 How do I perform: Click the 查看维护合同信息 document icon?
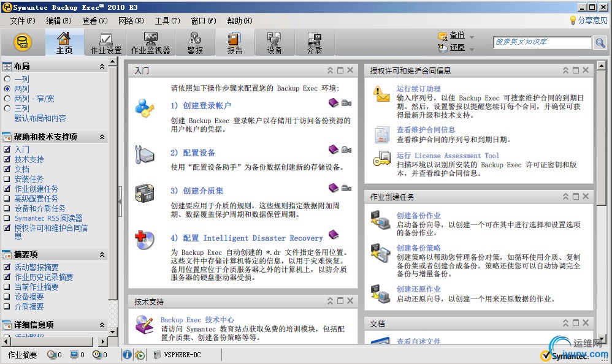pyautogui.click(x=381, y=135)
